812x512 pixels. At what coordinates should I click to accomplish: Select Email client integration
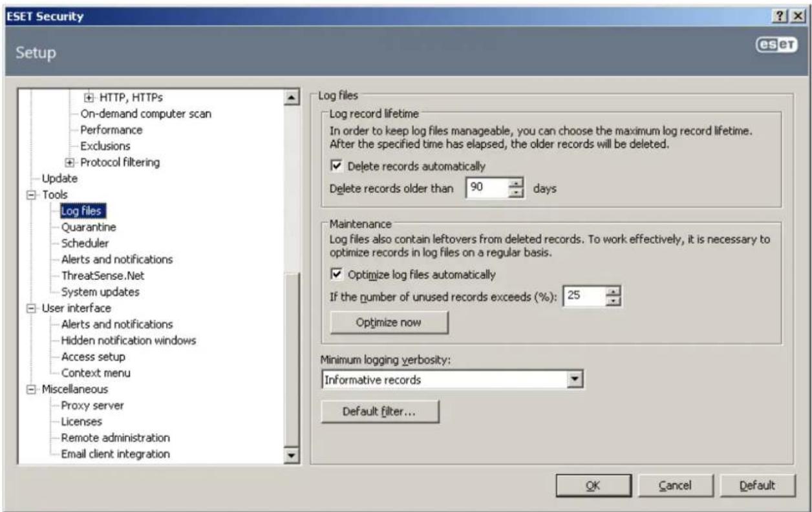(115, 454)
